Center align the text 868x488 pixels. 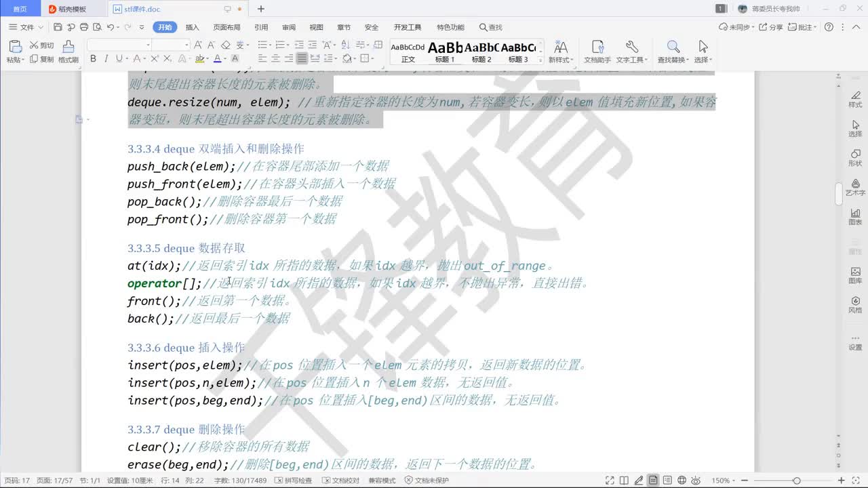point(276,59)
